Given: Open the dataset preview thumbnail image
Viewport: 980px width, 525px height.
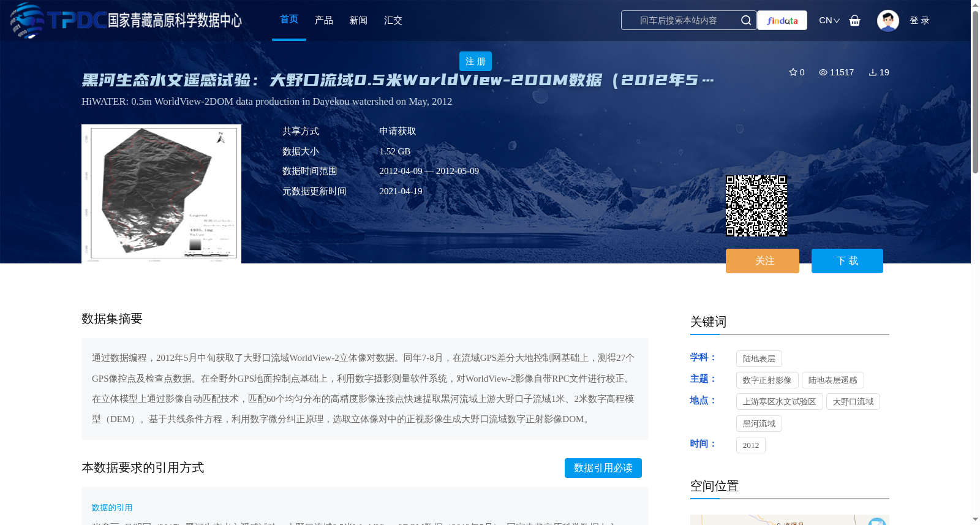Looking at the screenshot, I should click(161, 194).
